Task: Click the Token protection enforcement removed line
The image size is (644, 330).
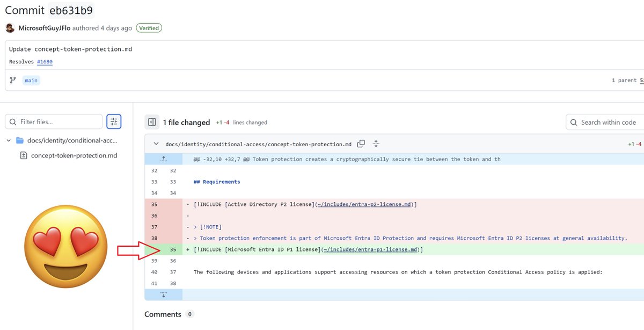Action: [x=410, y=238]
